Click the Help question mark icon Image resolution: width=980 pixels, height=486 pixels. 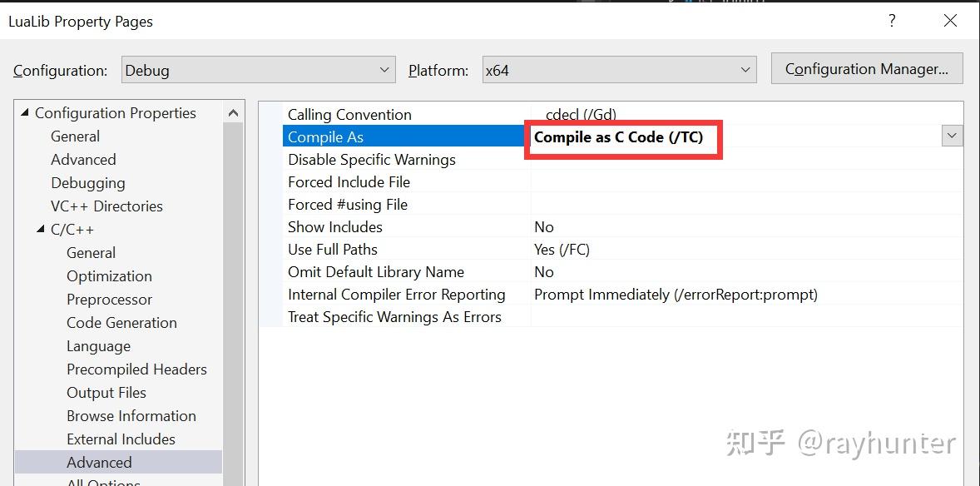(x=892, y=21)
